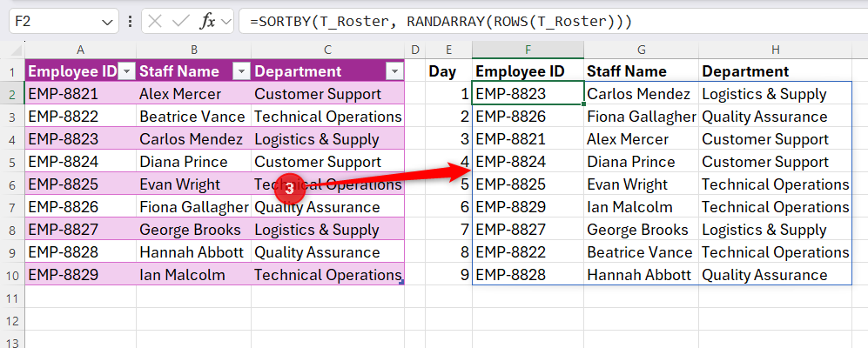Image resolution: width=868 pixels, height=348 pixels.
Task: Select row 2 header
Action: coord(12,94)
